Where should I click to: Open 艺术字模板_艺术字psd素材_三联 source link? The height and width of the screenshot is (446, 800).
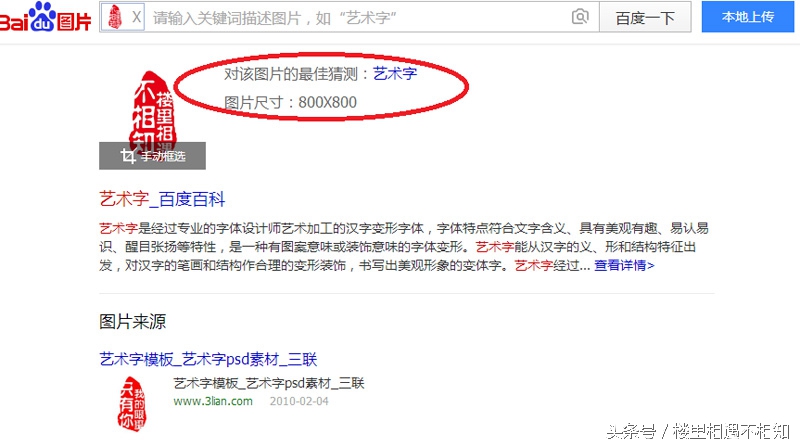tap(208, 359)
